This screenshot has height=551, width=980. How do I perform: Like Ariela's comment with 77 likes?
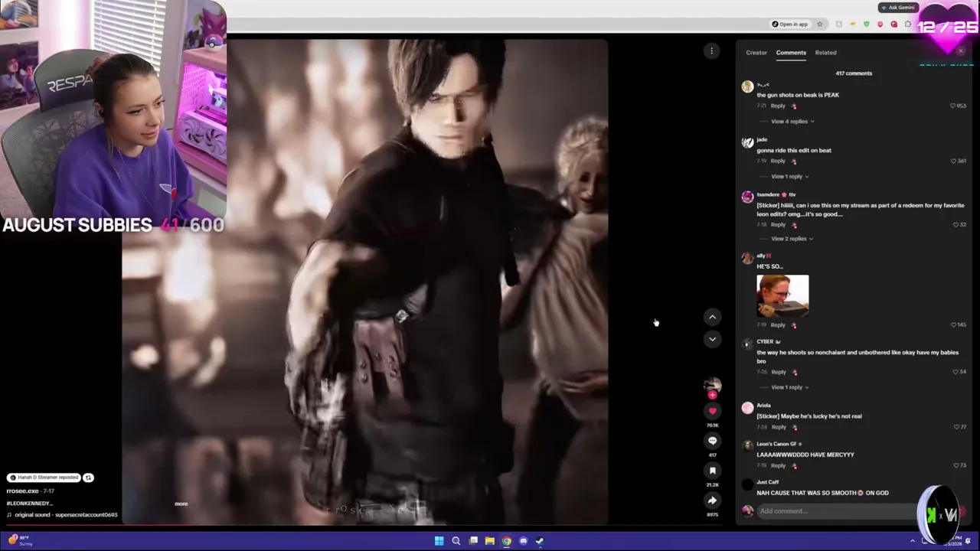coord(955,427)
